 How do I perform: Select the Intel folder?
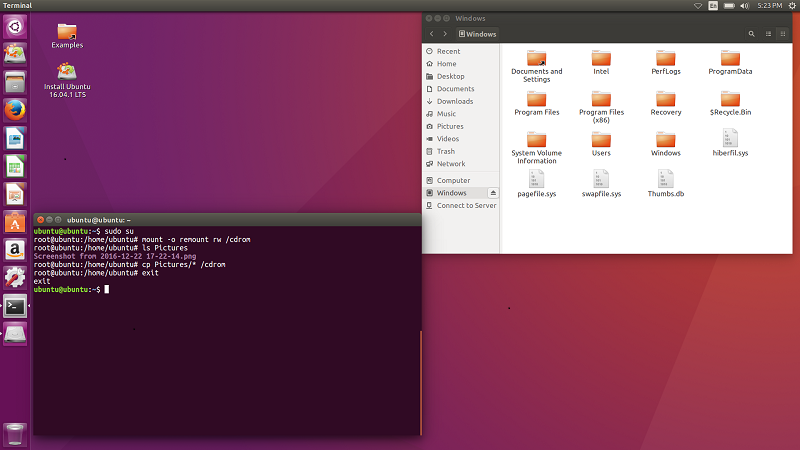pyautogui.click(x=601, y=63)
